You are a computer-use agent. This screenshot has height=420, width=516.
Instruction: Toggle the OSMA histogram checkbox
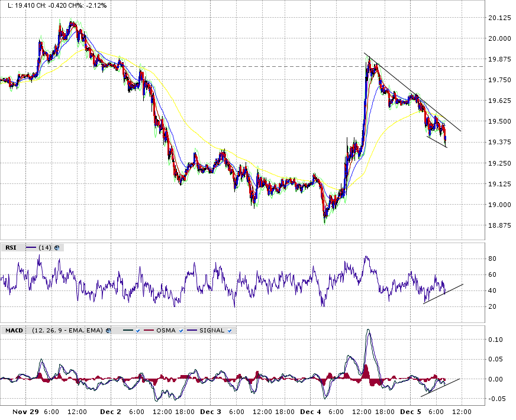coord(180,331)
